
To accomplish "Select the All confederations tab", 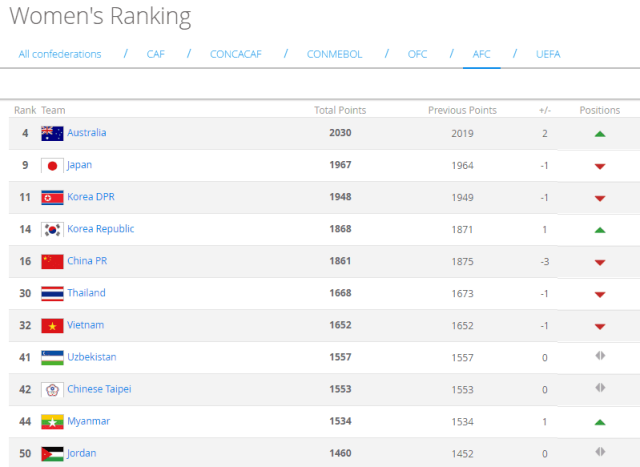I will 60,54.
